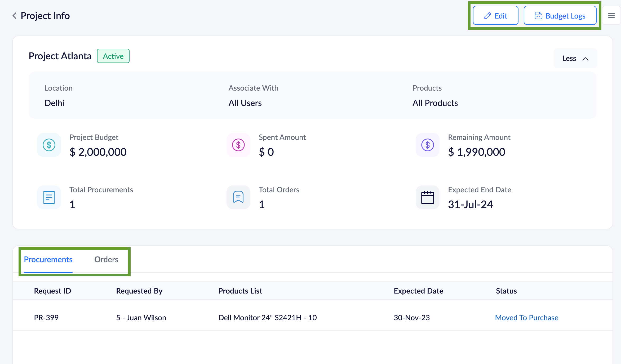
Task: Click the Requested By column header
Action: click(x=139, y=291)
